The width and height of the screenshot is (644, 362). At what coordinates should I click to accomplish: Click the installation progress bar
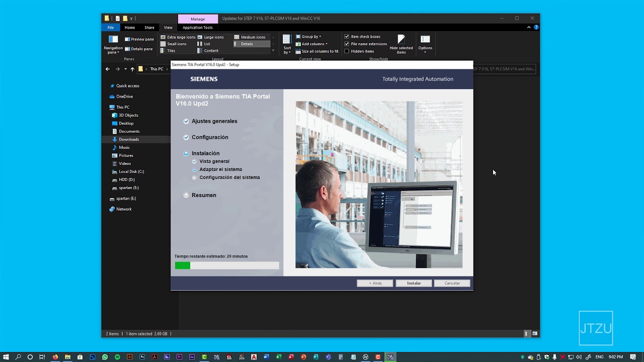tap(227, 265)
